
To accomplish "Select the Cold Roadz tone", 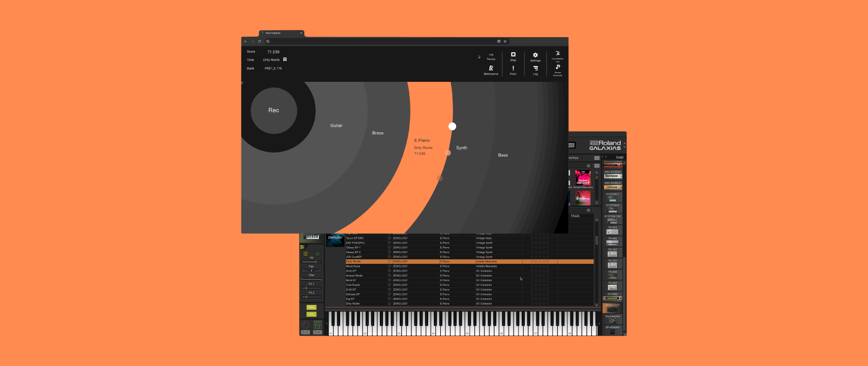I will point(469,285).
